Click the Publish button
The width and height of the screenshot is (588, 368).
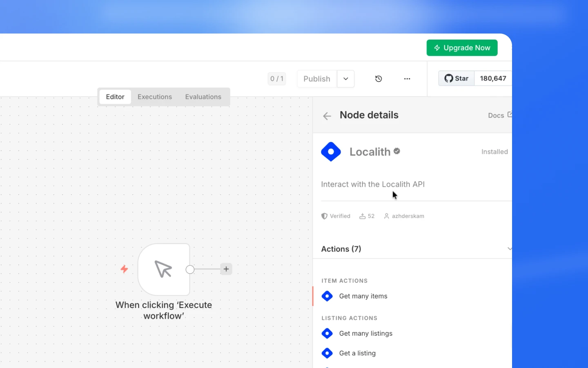coord(316,79)
